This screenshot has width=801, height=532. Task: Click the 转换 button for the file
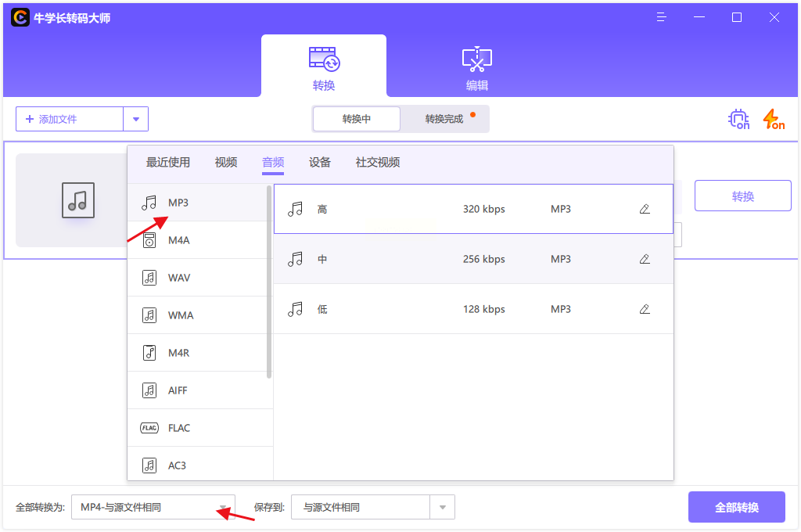coord(743,196)
